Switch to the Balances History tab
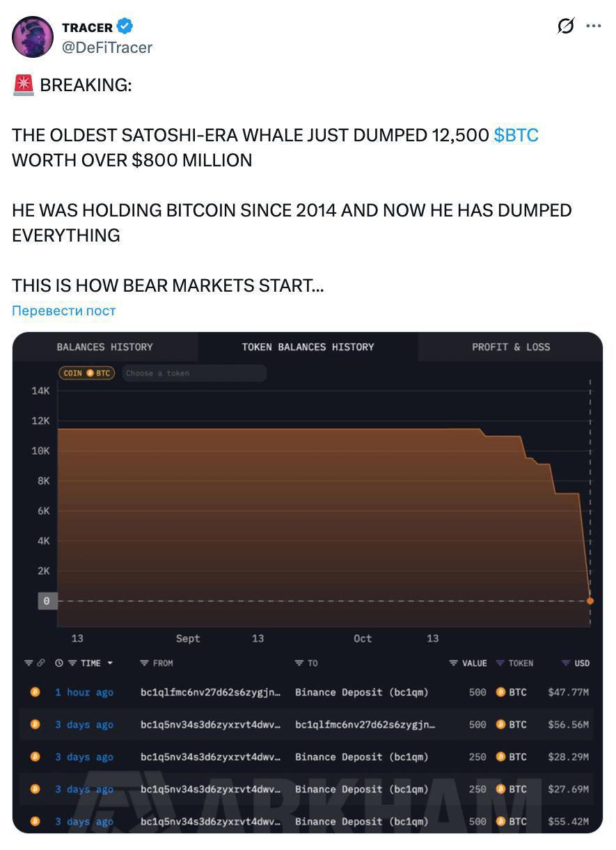 104,347
